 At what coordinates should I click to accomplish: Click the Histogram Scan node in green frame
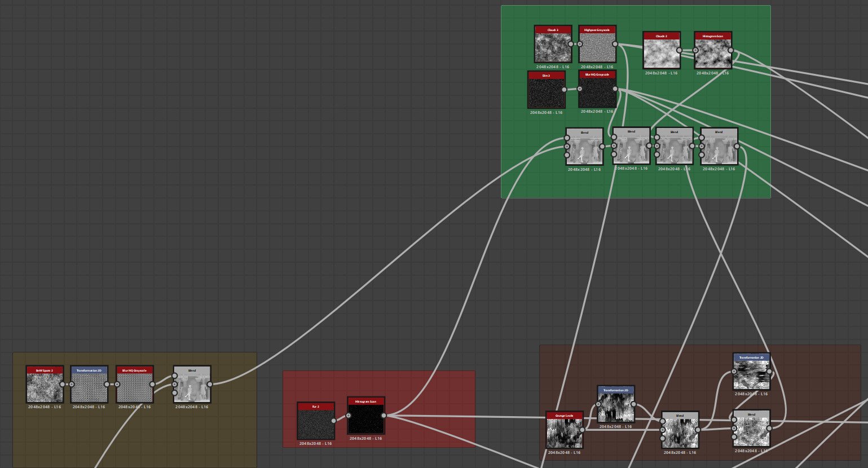click(713, 50)
